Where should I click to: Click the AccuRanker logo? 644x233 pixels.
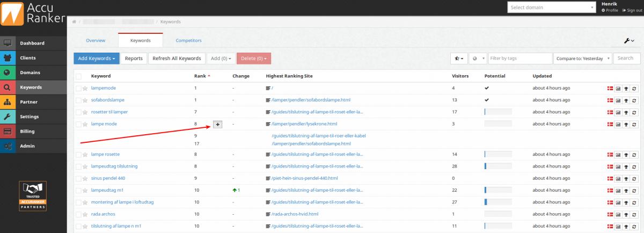coord(33,14)
